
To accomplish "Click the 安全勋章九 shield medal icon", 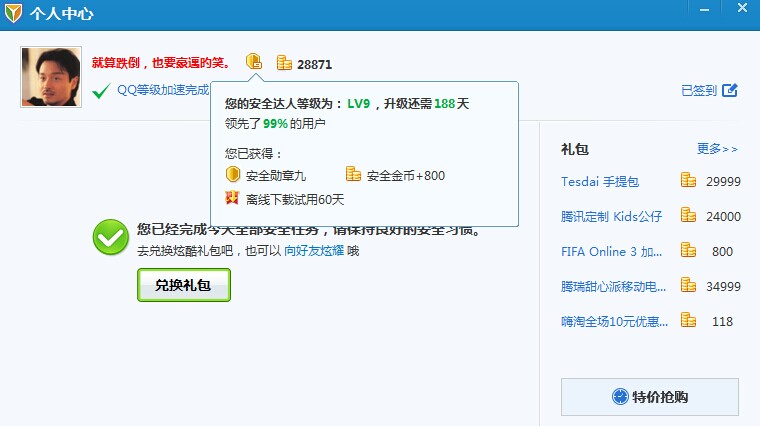I will click(233, 174).
